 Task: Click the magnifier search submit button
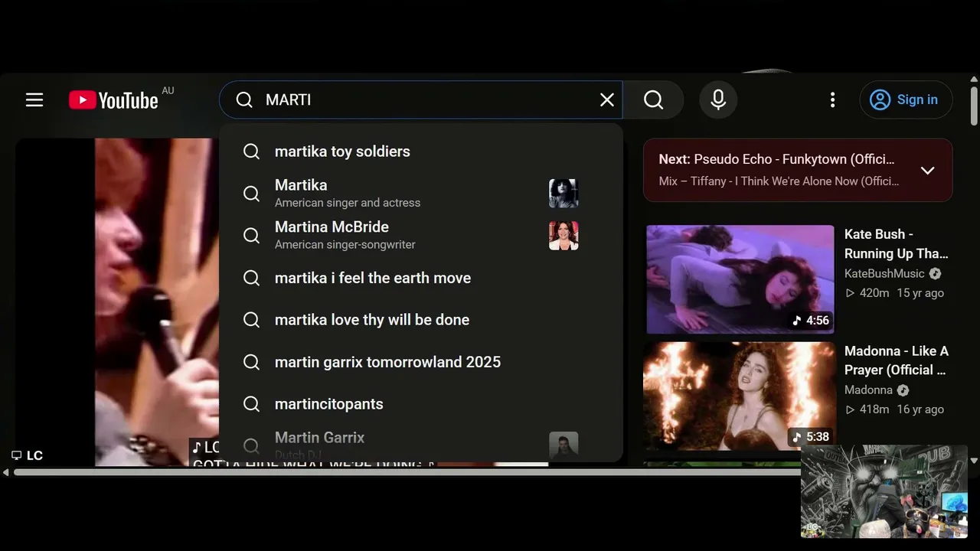(x=653, y=99)
